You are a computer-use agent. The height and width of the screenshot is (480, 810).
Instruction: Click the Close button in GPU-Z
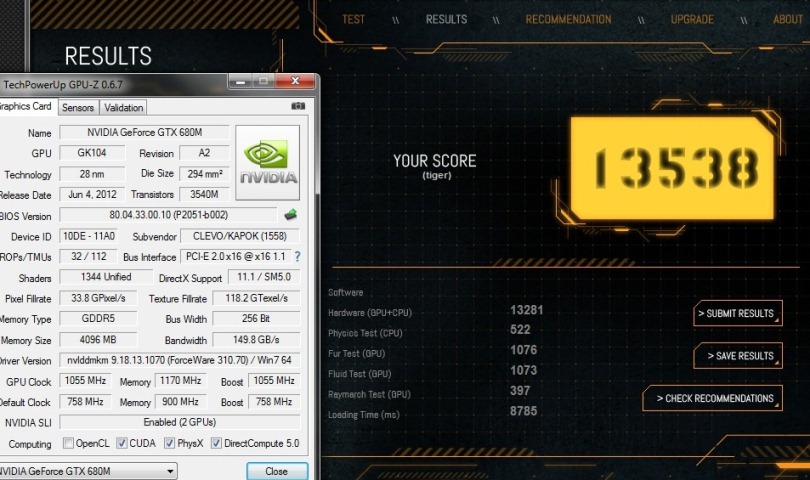(277, 471)
